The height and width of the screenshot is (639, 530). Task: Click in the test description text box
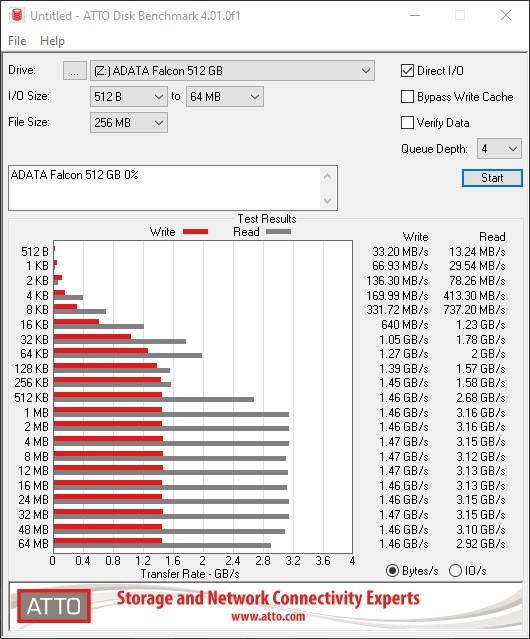[x=165, y=188]
